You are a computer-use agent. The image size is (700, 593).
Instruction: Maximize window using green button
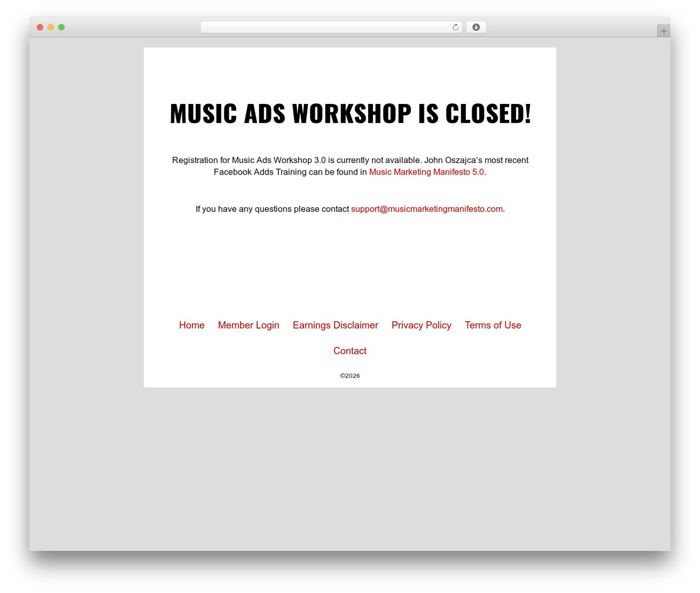pyautogui.click(x=61, y=27)
